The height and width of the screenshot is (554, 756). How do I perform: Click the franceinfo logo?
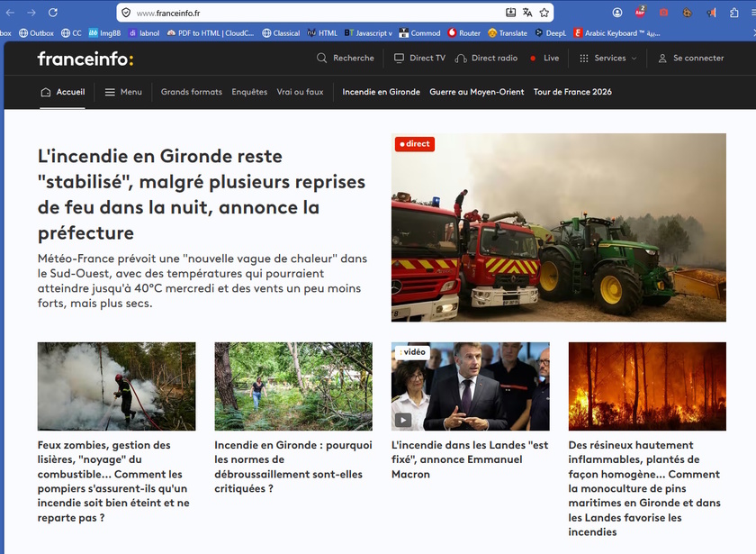(85, 59)
